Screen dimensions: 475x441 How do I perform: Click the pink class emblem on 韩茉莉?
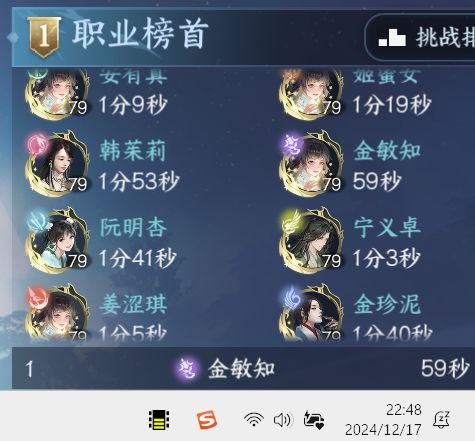point(38,144)
